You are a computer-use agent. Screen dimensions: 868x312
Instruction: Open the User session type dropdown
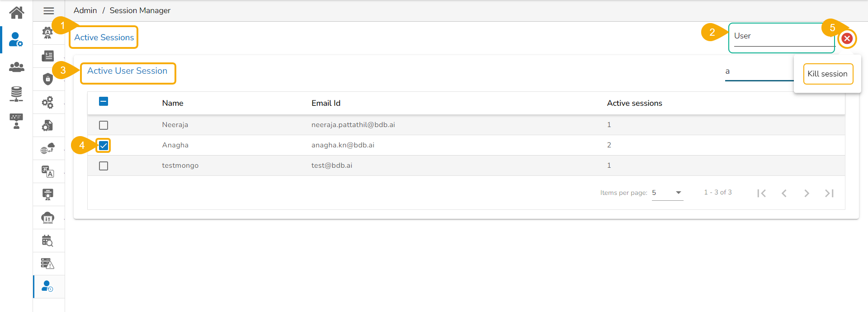click(x=781, y=37)
